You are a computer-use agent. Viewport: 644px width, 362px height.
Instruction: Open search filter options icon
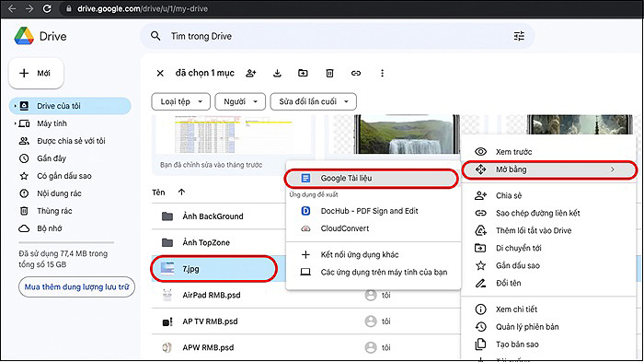coord(519,36)
